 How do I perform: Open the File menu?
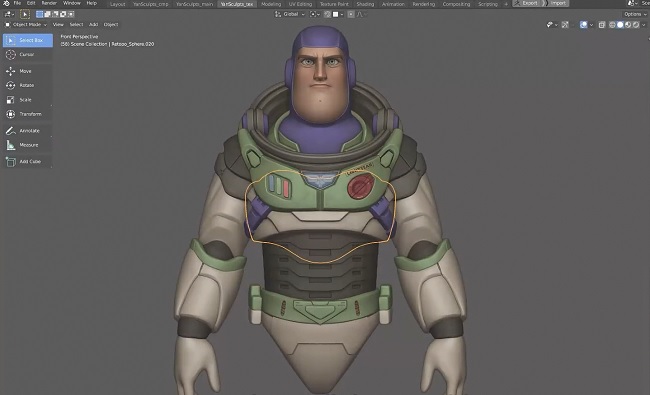17,3
